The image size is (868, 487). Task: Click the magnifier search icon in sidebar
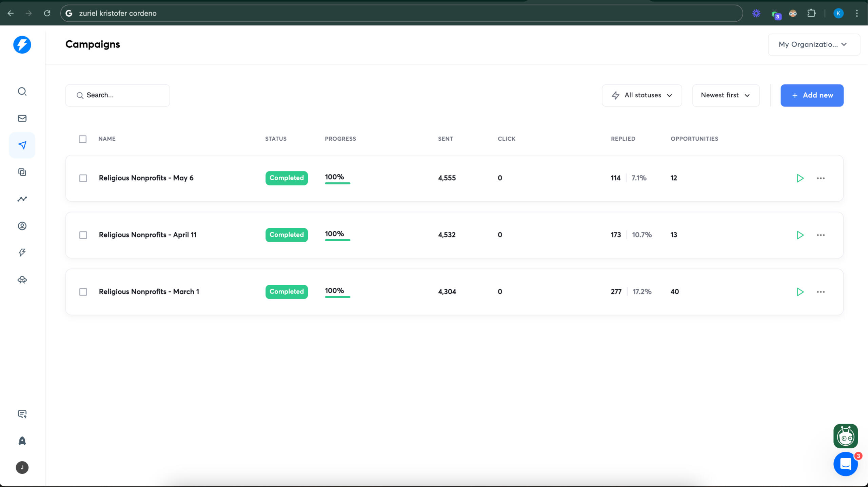22,92
